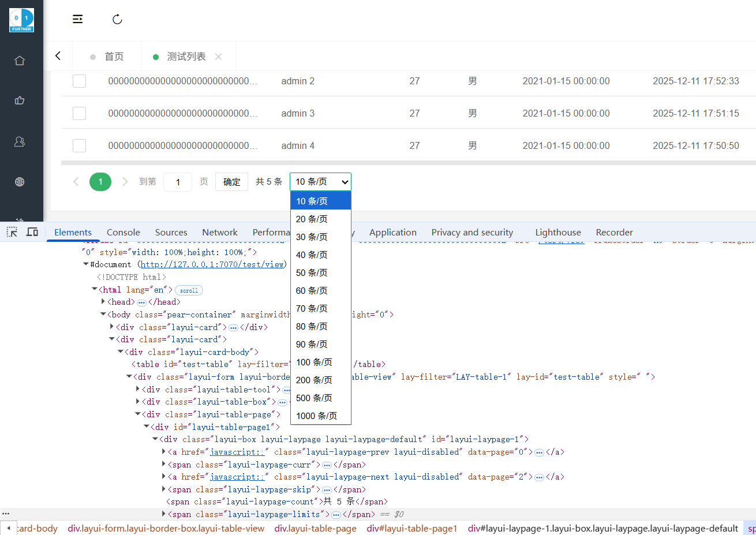The height and width of the screenshot is (535, 756).
Task: Select div.layui-form.layui-border-box.layui-table-view in the breadcrumb
Action: point(166,528)
